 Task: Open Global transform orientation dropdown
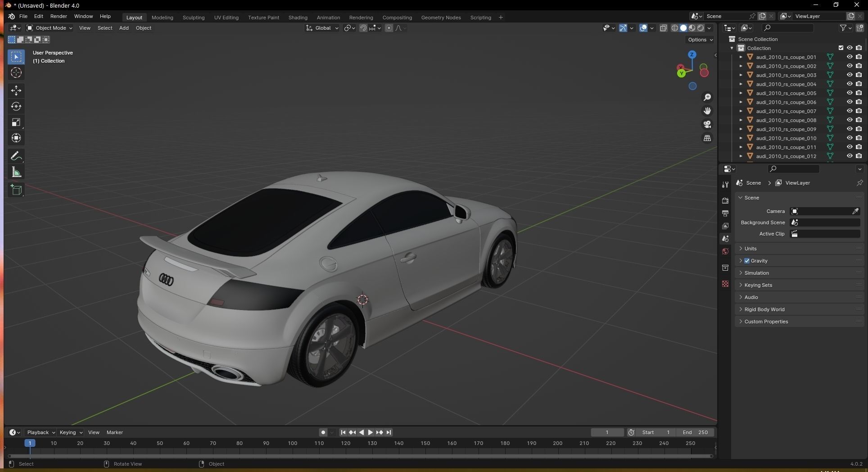click(322, 28)
